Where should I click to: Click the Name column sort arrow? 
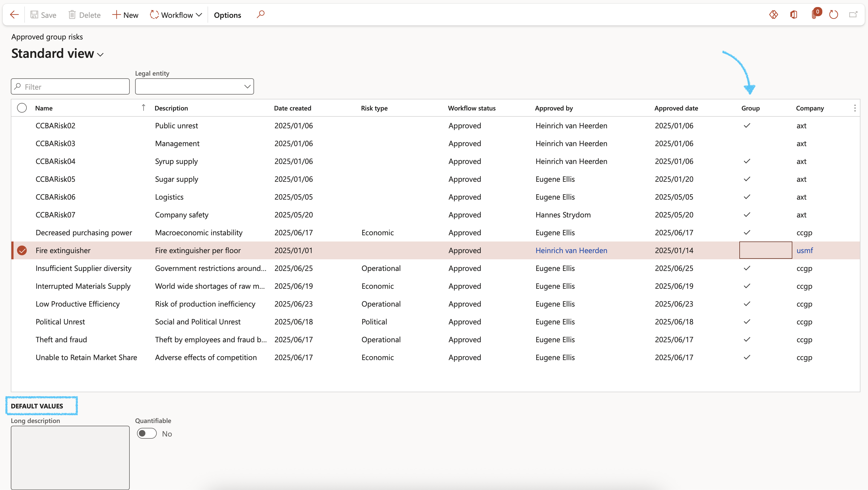(143, 108)
